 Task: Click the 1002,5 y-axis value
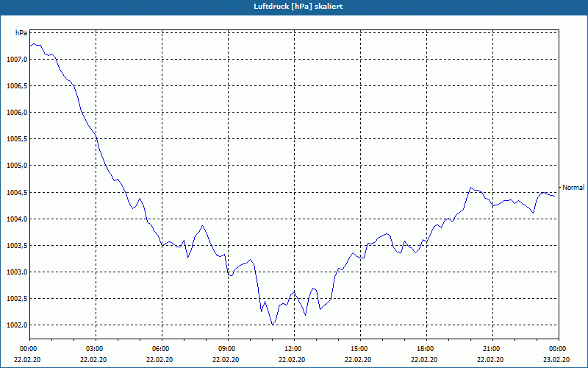point(17,299)
